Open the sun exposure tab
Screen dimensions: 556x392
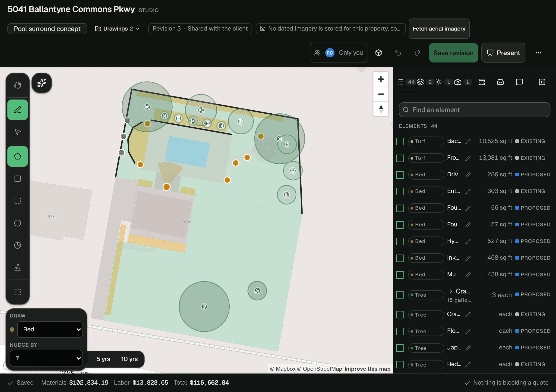coord(444,82)
